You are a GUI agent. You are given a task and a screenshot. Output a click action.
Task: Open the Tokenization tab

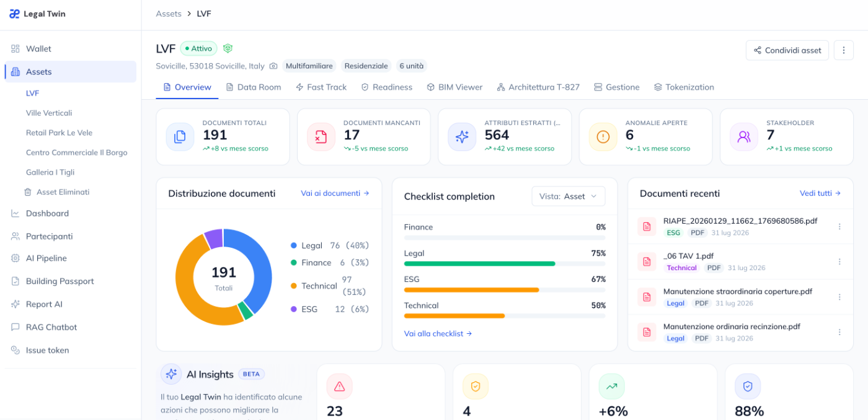(684, 87)
